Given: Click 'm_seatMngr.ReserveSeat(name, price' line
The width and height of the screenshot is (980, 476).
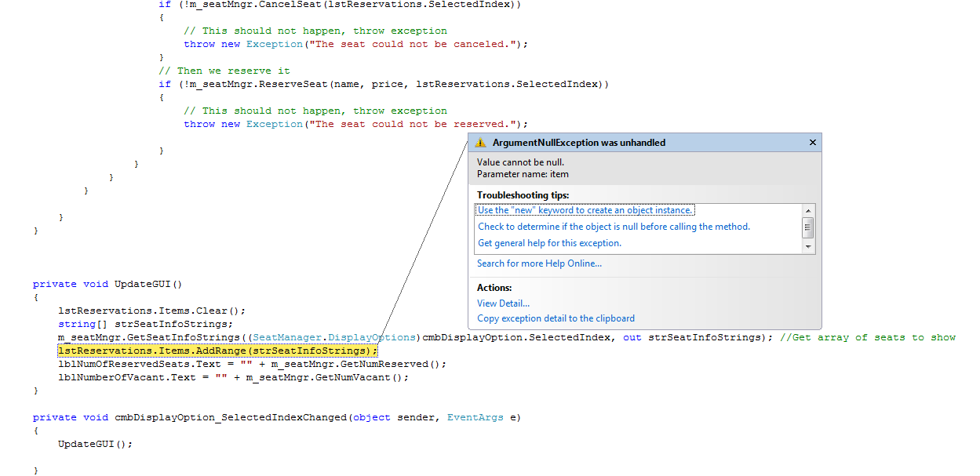Looking at the screenshot, I should click(x=383, y=84).
